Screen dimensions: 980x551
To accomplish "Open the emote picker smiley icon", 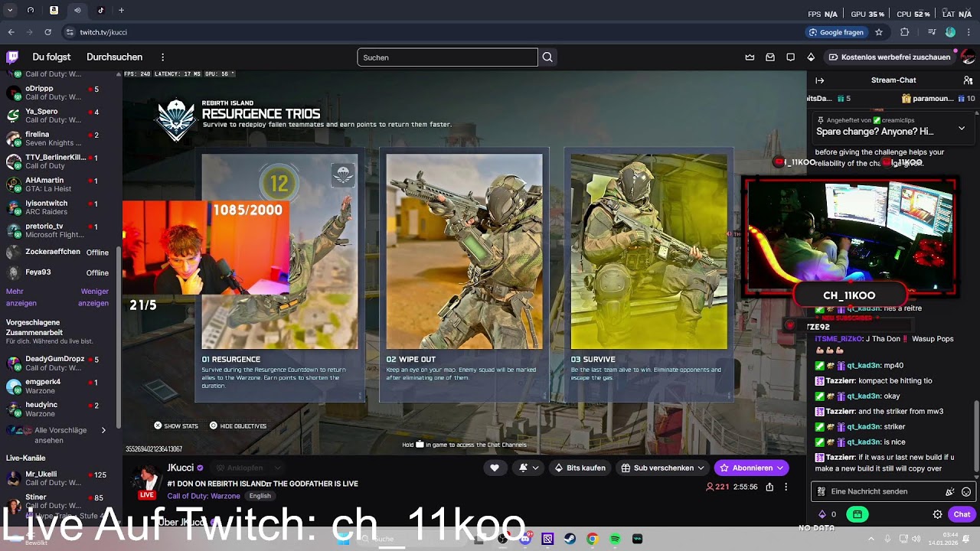I will [x=966, y=492].
